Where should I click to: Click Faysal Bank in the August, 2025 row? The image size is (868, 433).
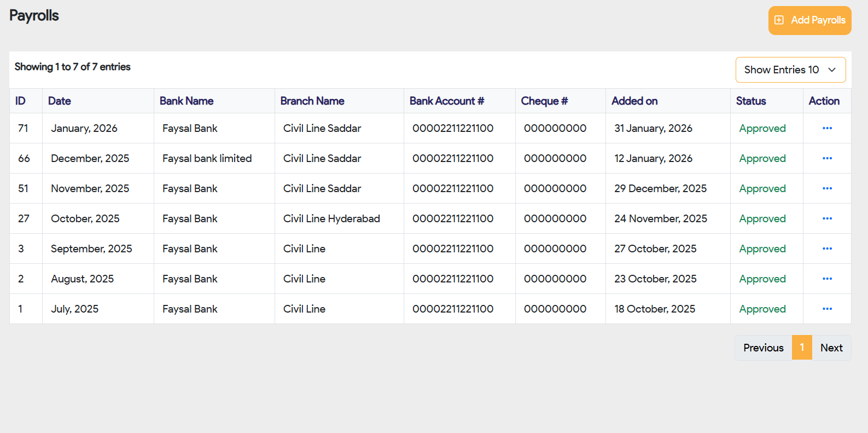click(x=190, y=279)
